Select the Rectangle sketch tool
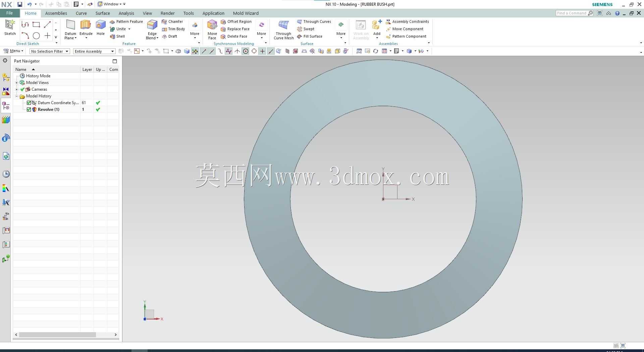Screen dimensions: 644x352 (36, 25)
